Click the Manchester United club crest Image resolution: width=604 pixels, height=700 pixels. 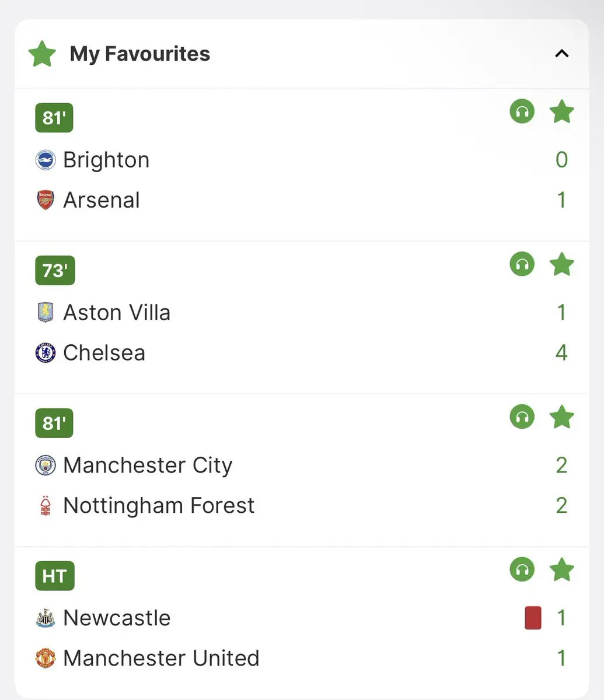46,658
